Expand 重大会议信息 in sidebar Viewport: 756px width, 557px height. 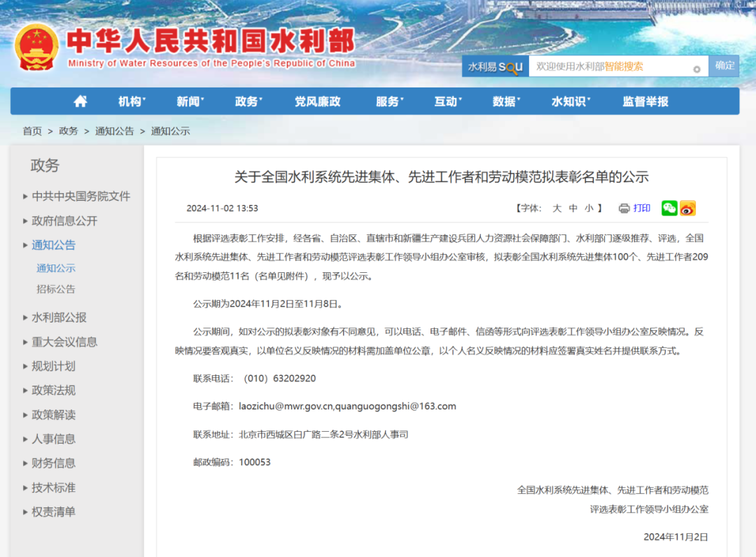64,342
